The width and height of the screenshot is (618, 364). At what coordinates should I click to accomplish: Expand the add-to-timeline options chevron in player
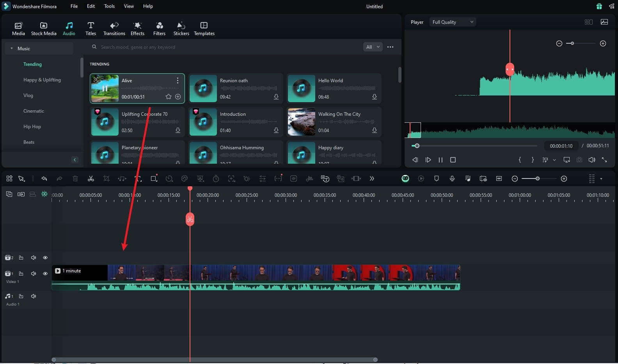(x=554, y=160)
